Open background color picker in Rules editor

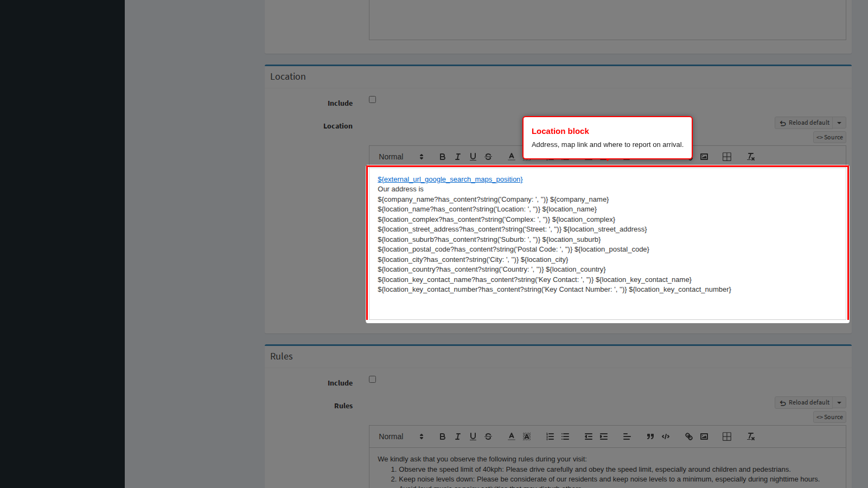click(x=527, y=436)
